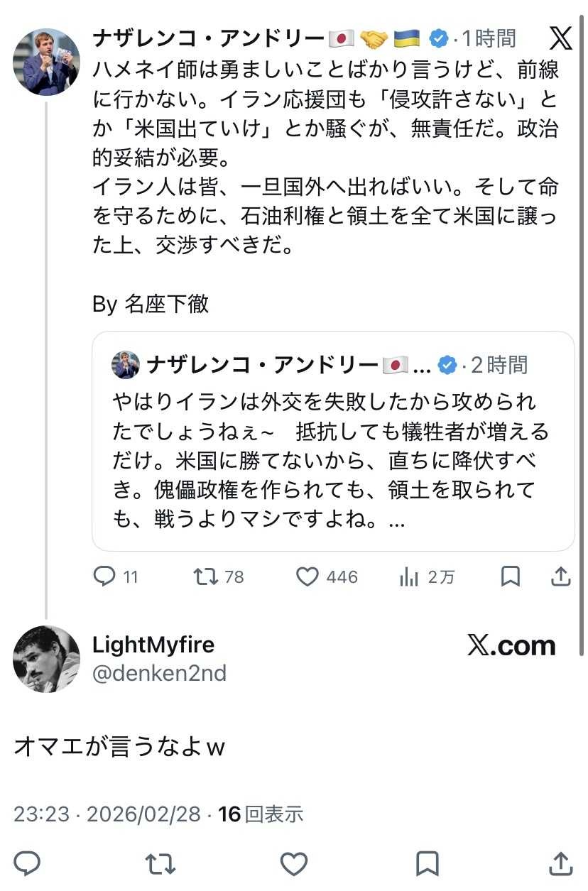Open the top author's profile avatar
The image size is (588, 891).
coord(46,62)
